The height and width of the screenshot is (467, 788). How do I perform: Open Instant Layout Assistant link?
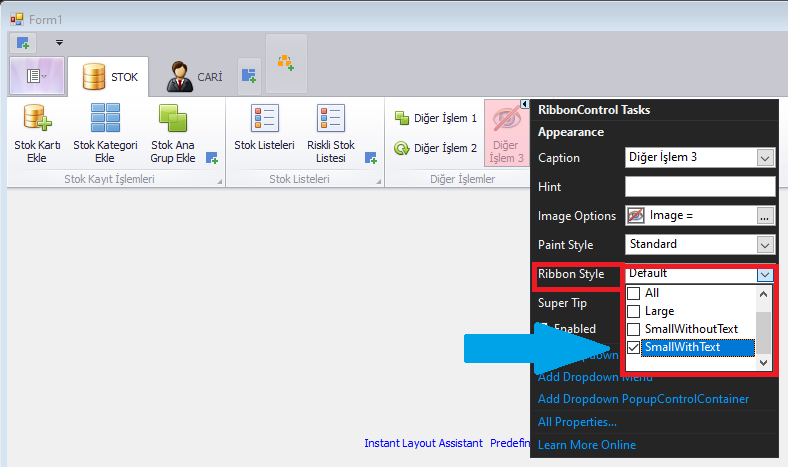tap(423, 443)
